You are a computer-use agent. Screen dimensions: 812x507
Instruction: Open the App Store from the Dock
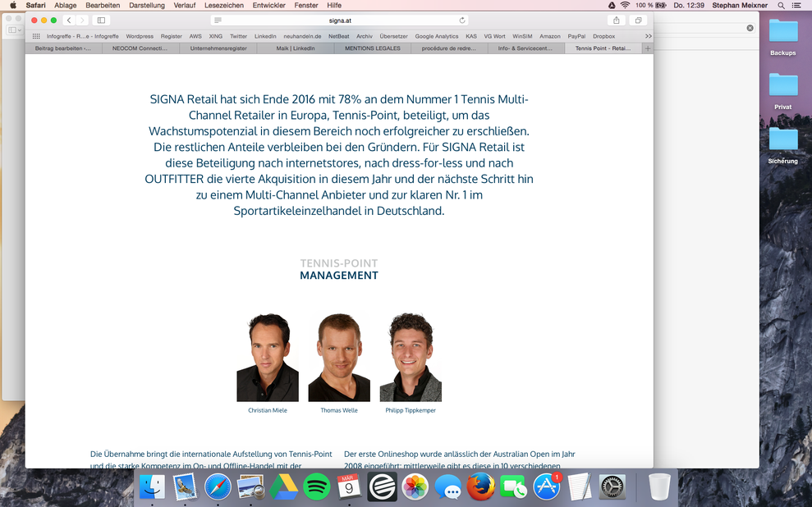point(546,486)
